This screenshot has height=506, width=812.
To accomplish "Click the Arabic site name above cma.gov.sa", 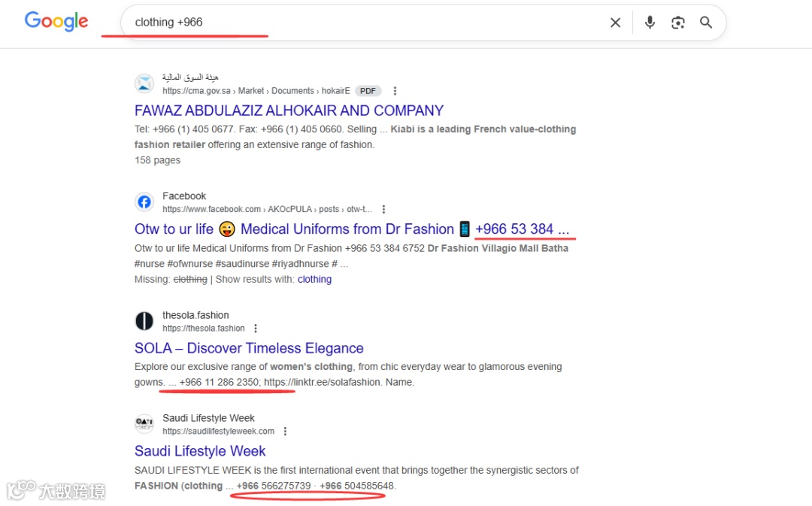I will (190, 77).
